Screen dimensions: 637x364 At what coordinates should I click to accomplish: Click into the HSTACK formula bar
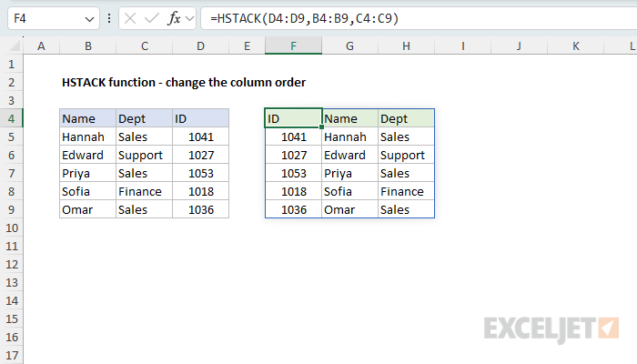pyautogui.click(x=419, y=18)
